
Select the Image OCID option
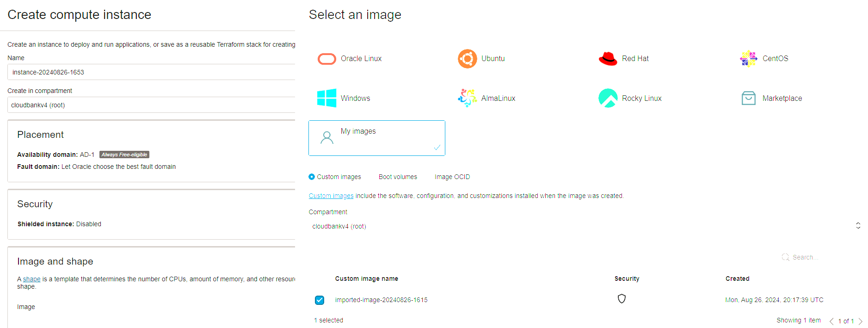click(452, 177)
